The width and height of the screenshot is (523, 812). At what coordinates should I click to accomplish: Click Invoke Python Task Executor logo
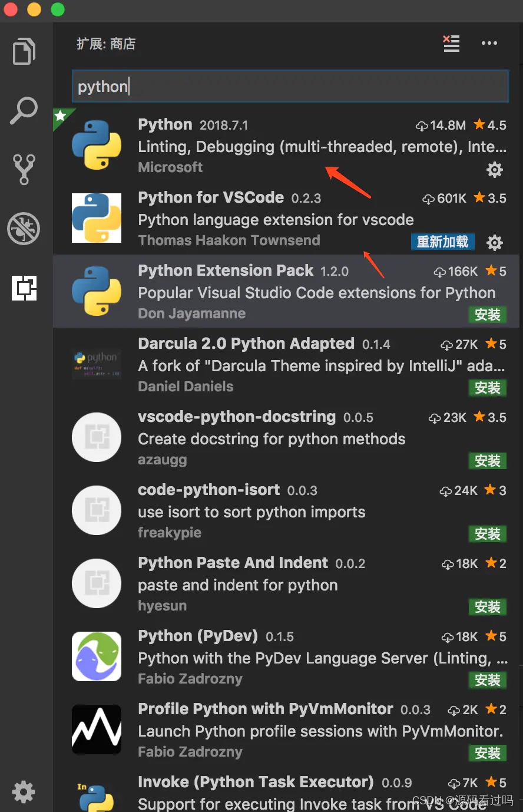click(97, 797)
